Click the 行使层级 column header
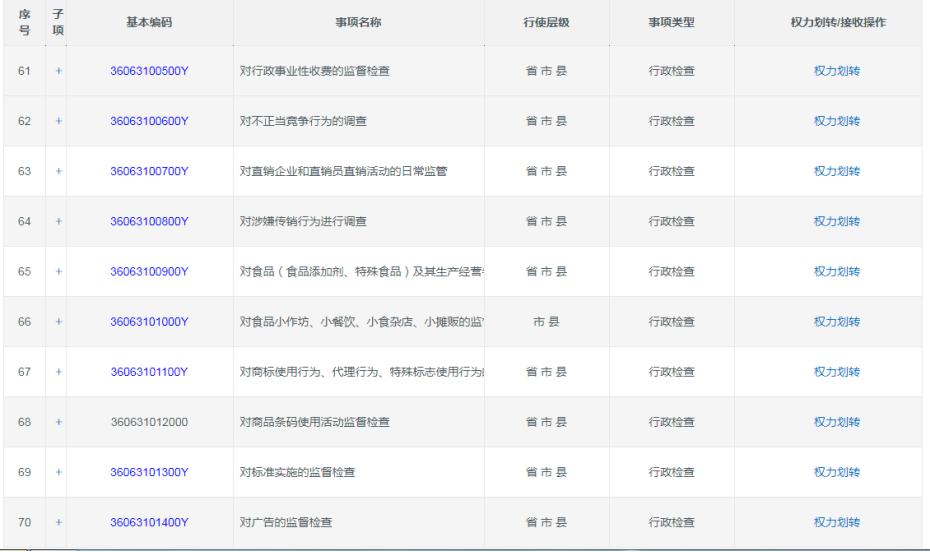 (546, 22)
